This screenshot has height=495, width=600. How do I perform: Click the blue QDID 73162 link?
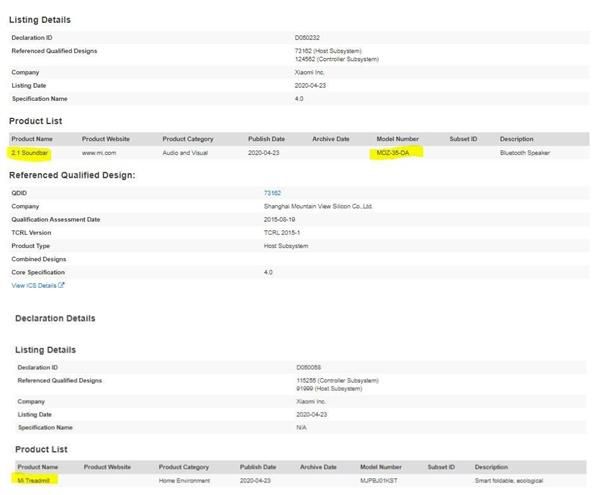272,192
